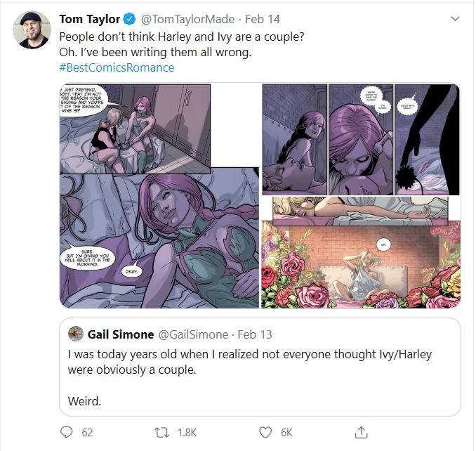
Task: Open the top-right comic panel image
Action: pyautogui.click(x=361, y=139)
